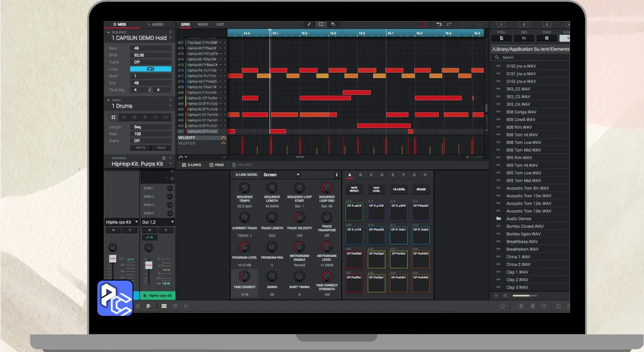Click the NOTE REPEAT button

coord(354,190)
